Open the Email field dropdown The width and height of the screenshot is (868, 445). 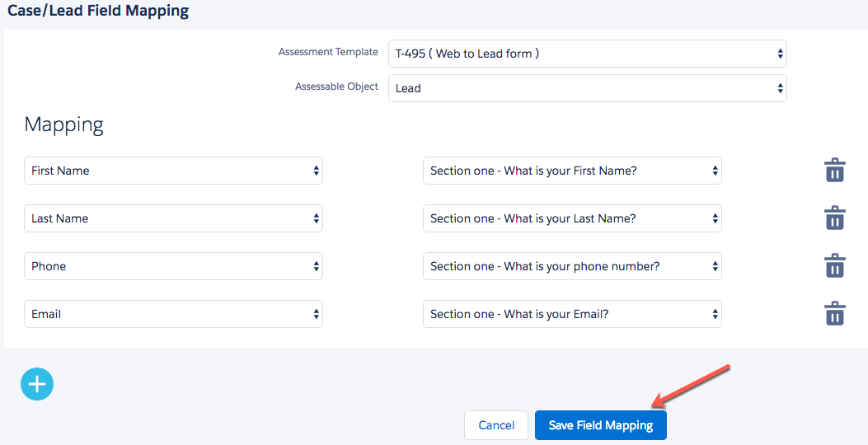pyautogui.click(x=173, y=314)
